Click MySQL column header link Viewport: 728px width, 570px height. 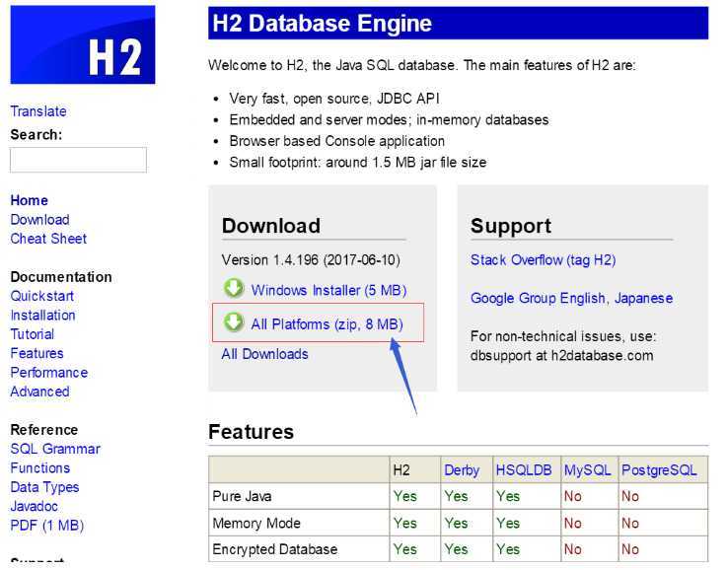tap(587, 470)
